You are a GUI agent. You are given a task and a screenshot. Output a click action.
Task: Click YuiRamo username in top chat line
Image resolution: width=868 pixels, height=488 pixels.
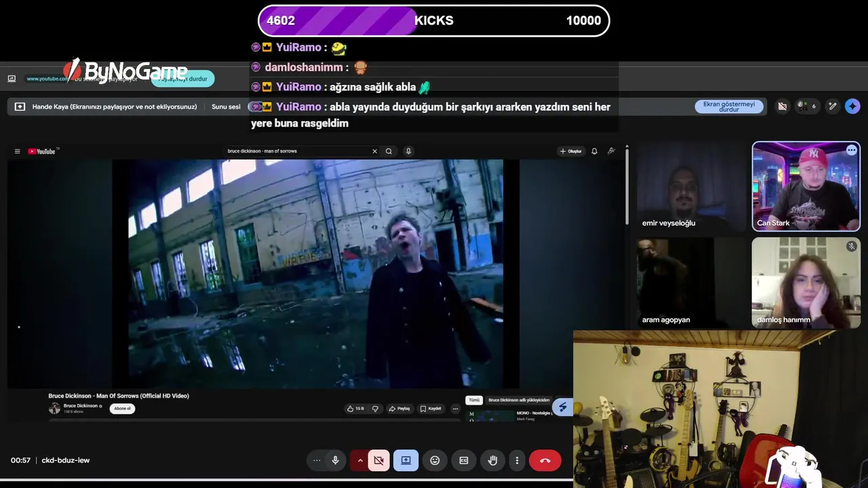coord(298,47)
